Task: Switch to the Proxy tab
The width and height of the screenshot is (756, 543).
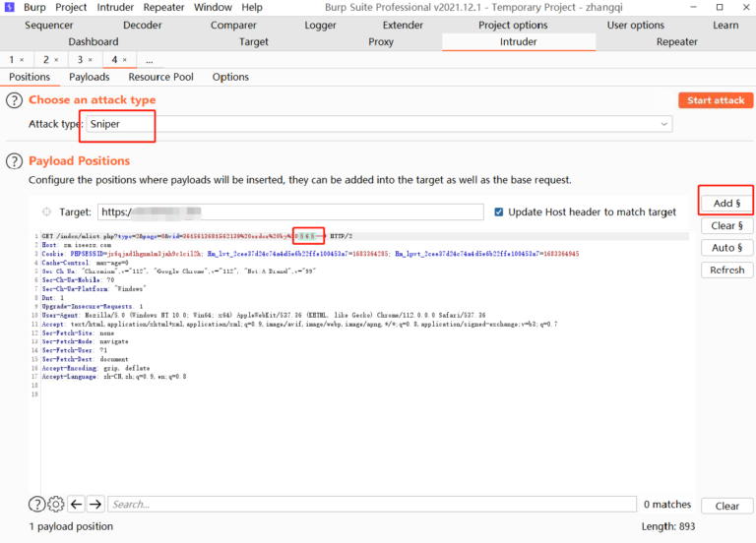Action: tap(381, 42)
